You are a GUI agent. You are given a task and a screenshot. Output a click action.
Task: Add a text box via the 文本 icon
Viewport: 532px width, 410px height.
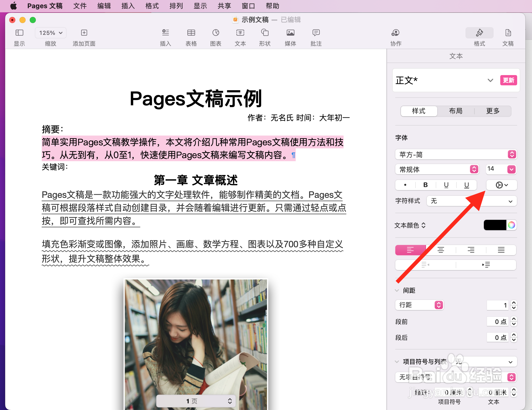pos(240,33)
